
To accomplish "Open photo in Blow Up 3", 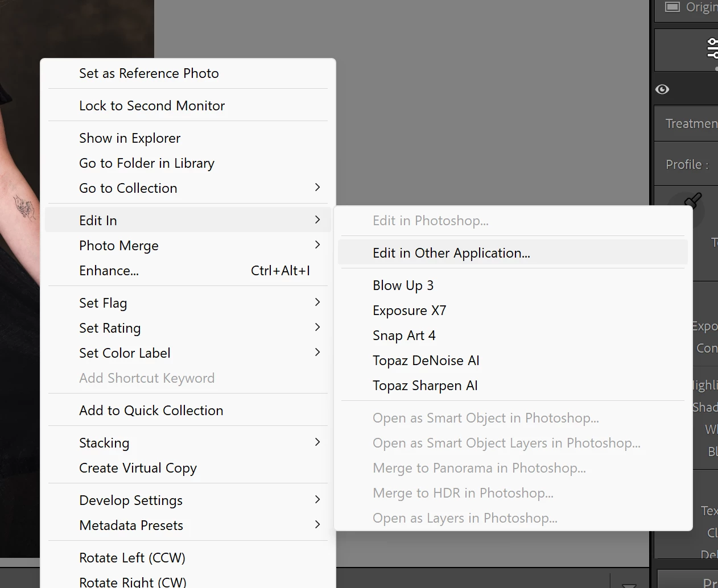I will coord(513,285).
